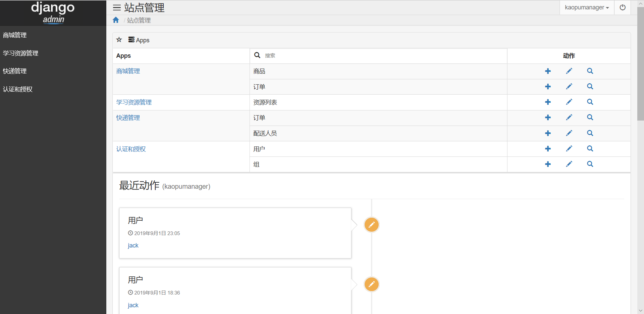Click the orange pencil badge on jack's 23:05 action
The image size is (644, 314).
(x=371, y=225)
